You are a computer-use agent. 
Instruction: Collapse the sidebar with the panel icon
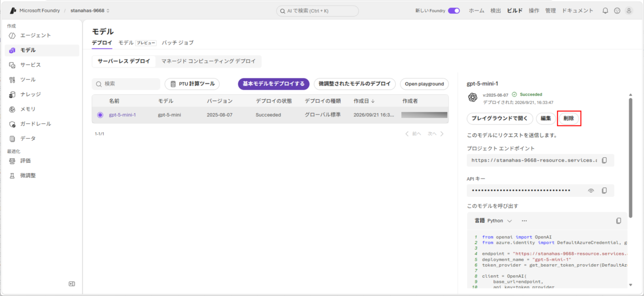click(72, 284)
